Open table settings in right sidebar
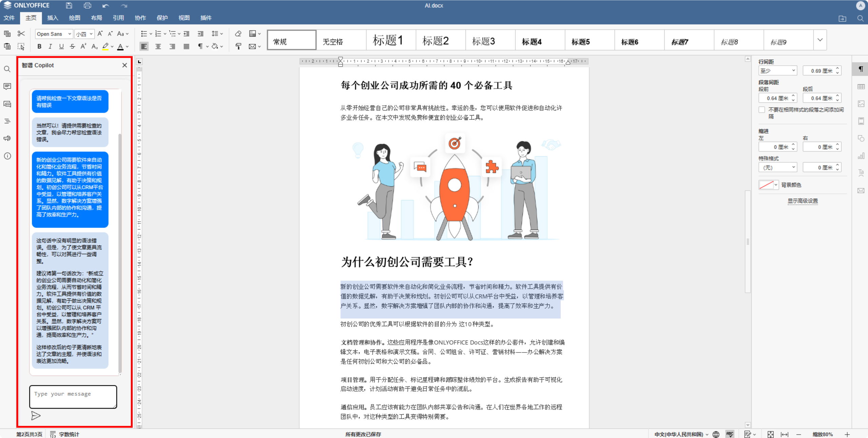868x438 pixels. click(x=861, y=87)
